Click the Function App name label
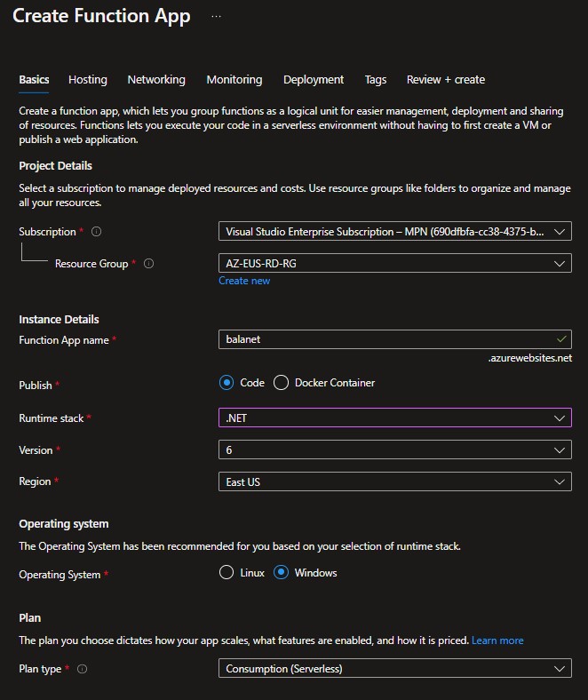The width and height of the screenshot is (588, 700). [64, 340]
